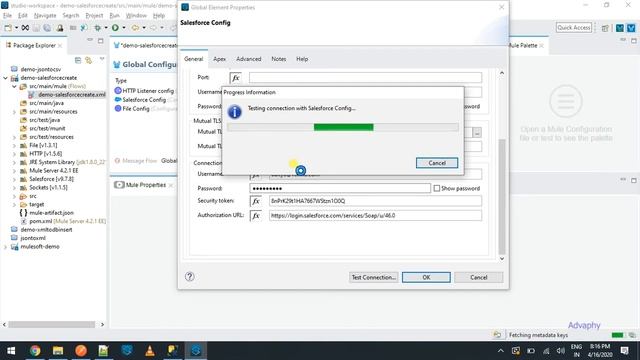The height and width of the screenshot is (360, 640).
Task: Open the Debug dropdown arrow
Action: coord(106,28)
